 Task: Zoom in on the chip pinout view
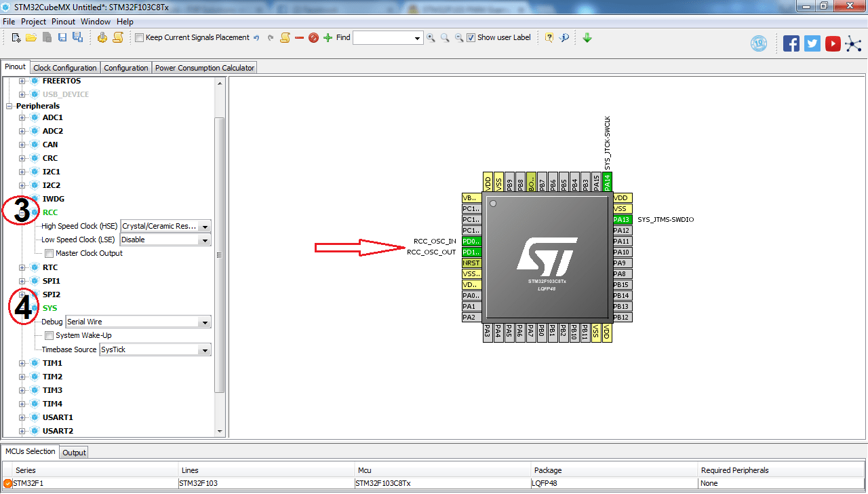(431, 37)
